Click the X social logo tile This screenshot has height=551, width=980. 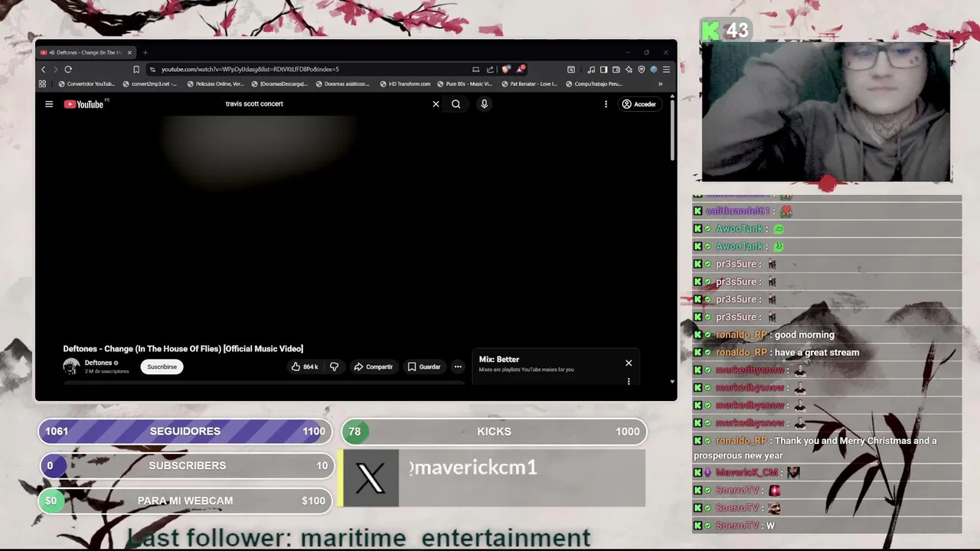[371, 478]
